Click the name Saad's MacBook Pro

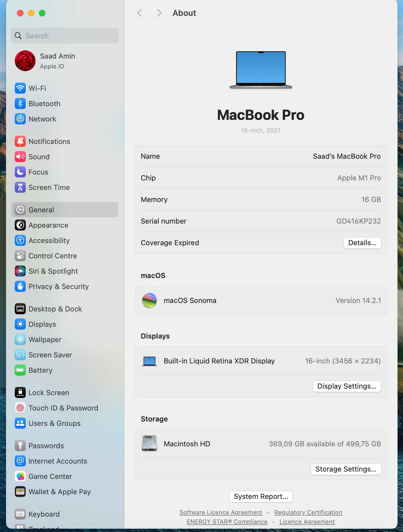pos(347,156)
